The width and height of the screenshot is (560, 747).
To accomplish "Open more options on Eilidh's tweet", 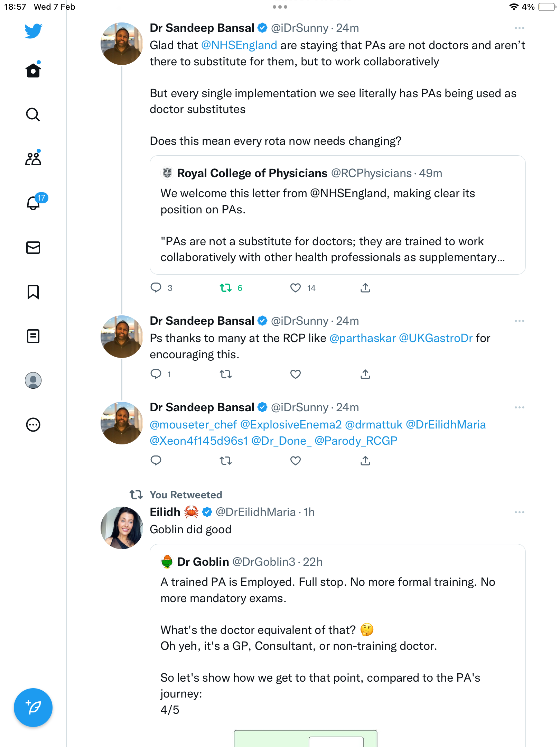I will [x=519, y=512].
